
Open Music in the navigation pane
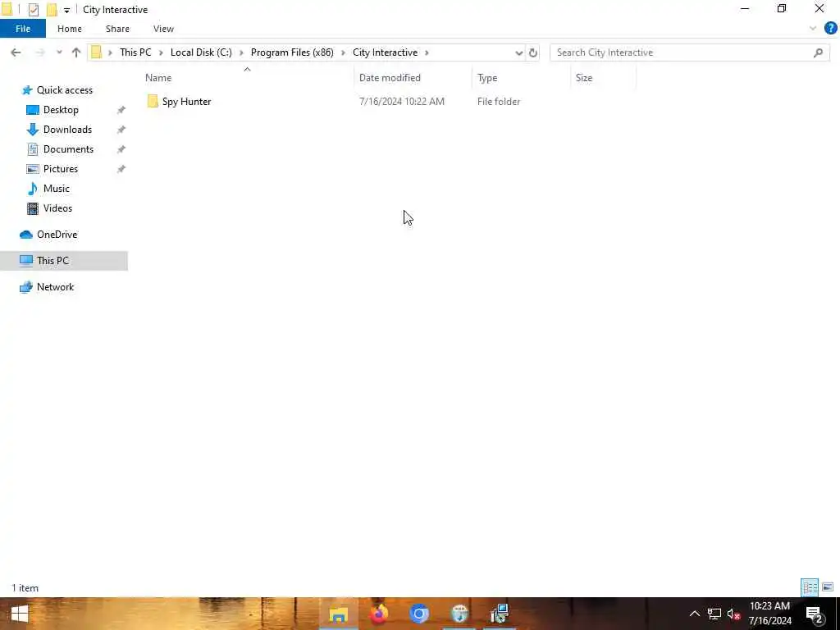point(56,189)
